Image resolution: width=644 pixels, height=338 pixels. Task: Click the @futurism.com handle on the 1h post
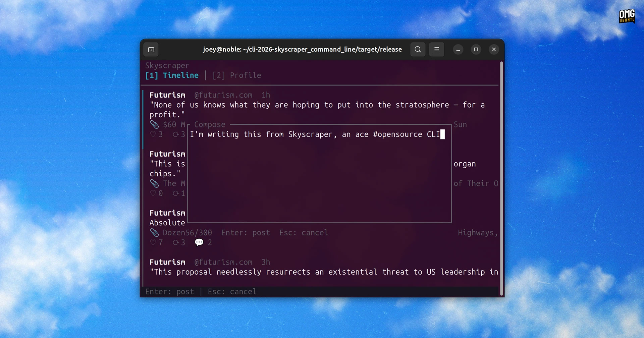223,95
